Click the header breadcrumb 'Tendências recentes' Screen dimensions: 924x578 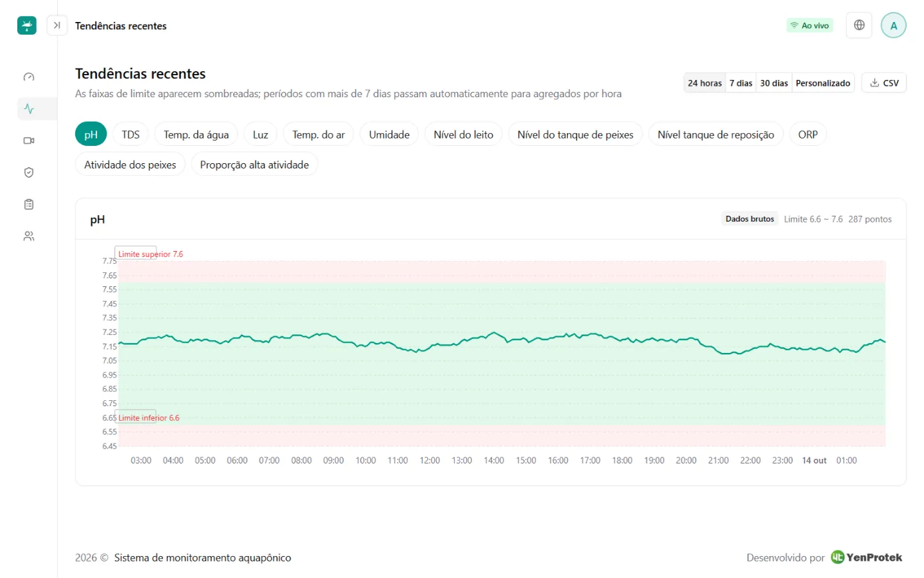[120, 26]
